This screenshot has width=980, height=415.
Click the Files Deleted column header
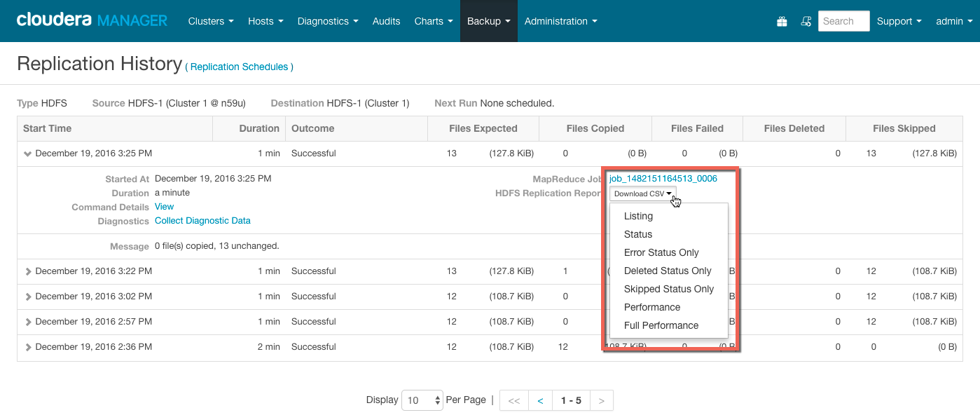pos(794,128)
